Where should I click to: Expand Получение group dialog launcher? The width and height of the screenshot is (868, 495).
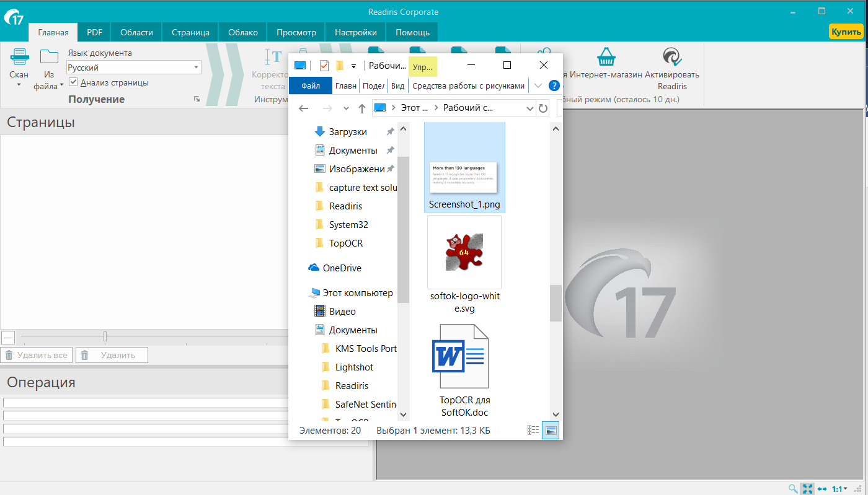(x=197, y=99)
